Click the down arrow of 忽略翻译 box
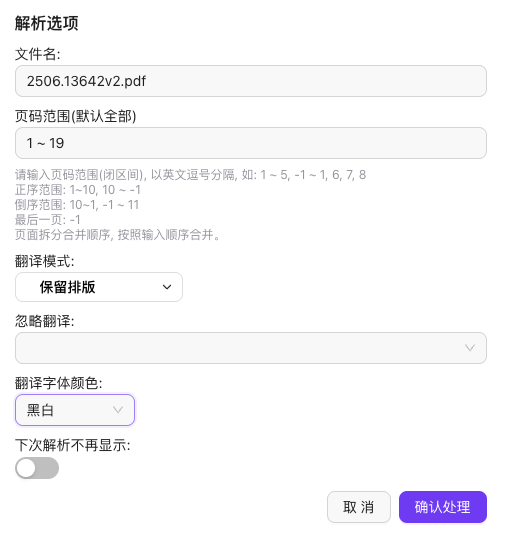This screenshot has height=539, width=506. point(470,348)
